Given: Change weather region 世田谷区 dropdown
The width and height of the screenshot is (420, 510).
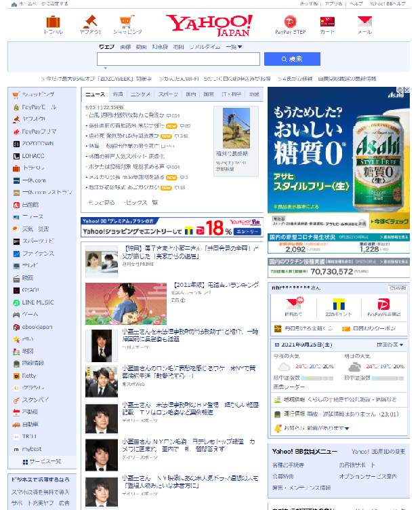Looking at the screenshot, I should pyautogui.click(x=390, y=345).
